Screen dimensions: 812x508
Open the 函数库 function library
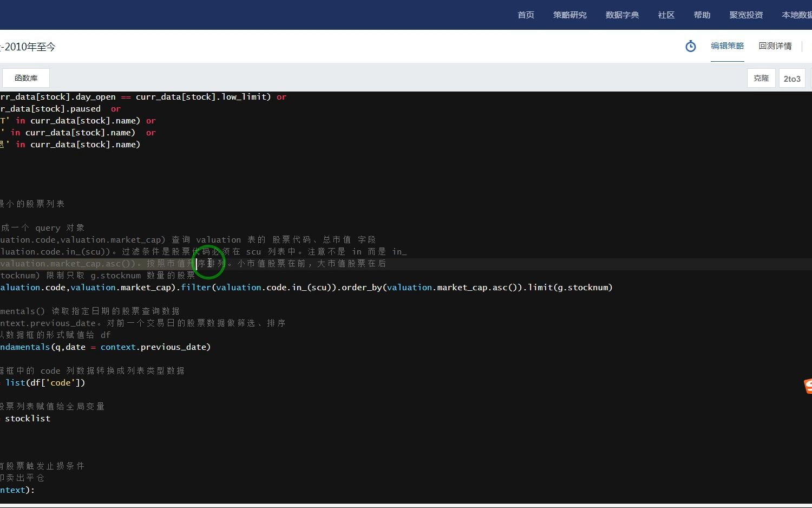(26, 78)
